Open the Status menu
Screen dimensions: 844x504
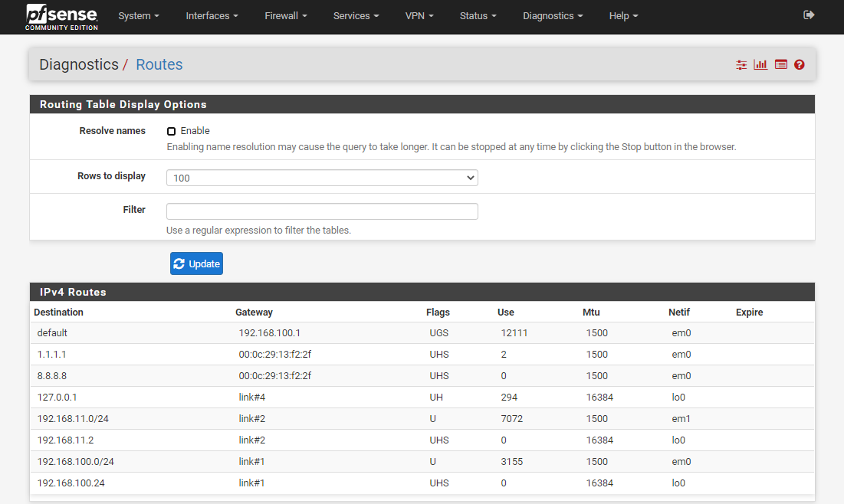click(478, 16)
